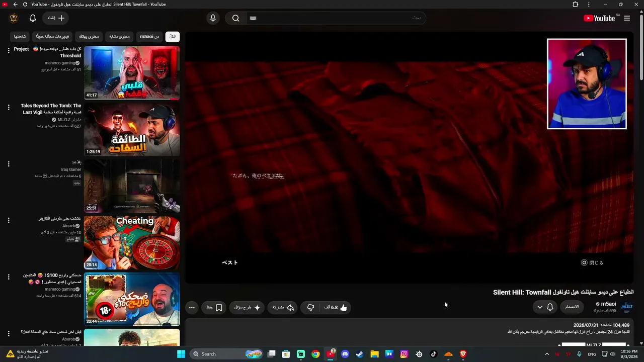Open options for Tales Beyond The Tomb
The width and height of the screenshot is (644, 362).
(9, 107)
